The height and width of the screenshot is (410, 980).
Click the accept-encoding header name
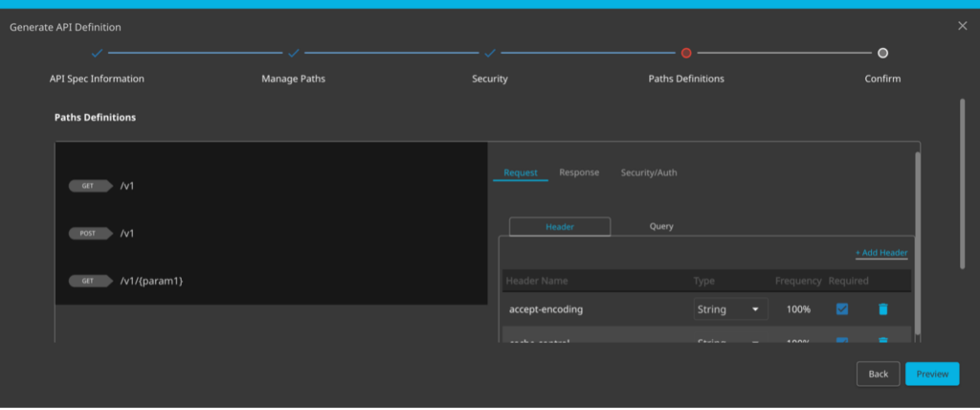(x=546, y=309)
